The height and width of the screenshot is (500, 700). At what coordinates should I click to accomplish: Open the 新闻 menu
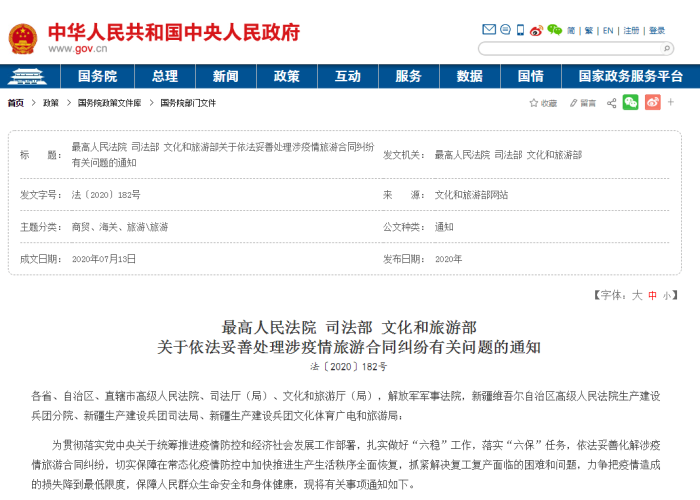pyautogui.click(x=225, y=76)
